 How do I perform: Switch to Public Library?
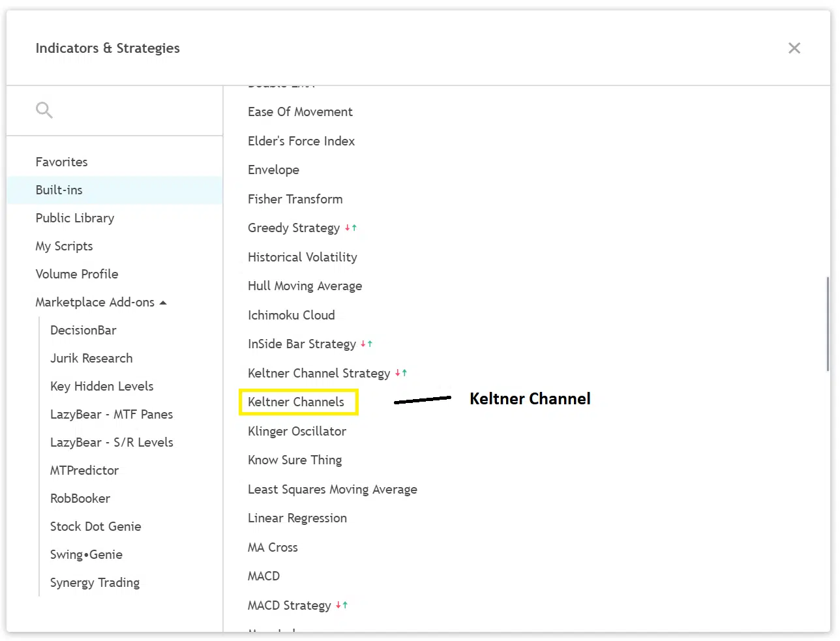(75, 218)
